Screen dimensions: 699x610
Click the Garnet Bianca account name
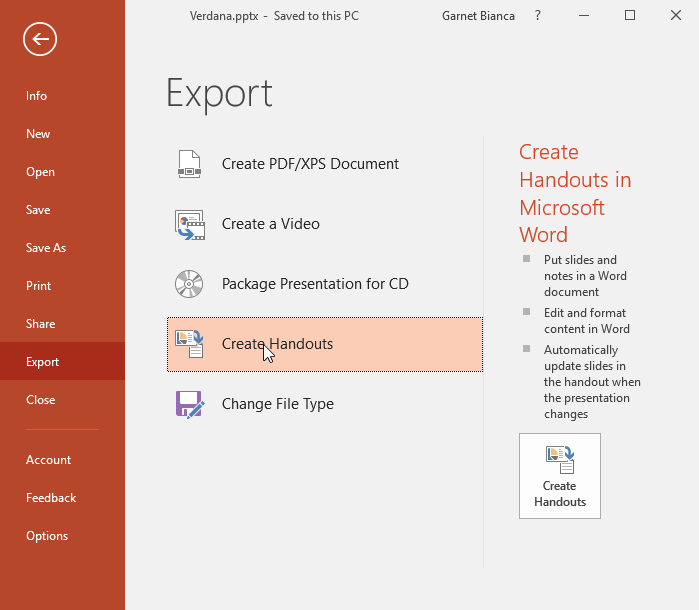tap(478, 16)
